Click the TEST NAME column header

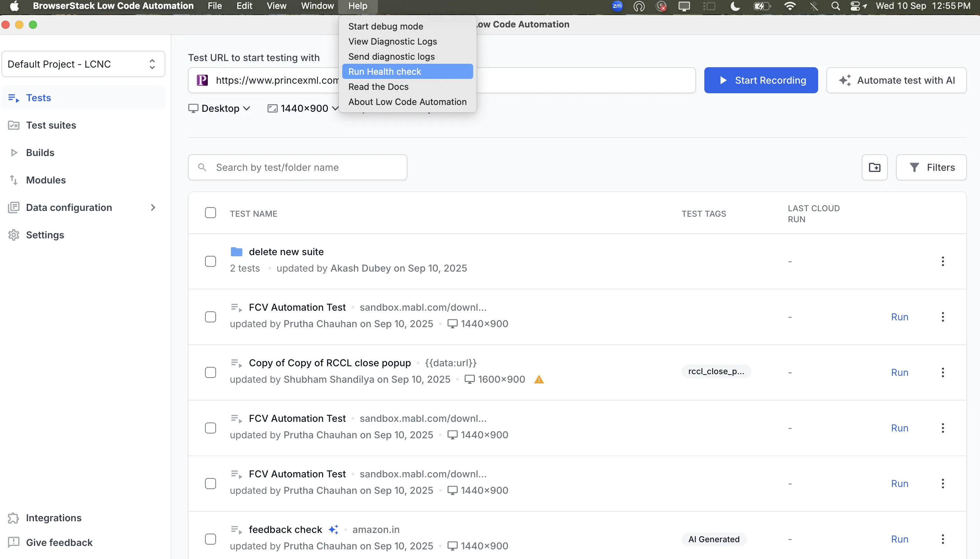(x=253, y=214)
